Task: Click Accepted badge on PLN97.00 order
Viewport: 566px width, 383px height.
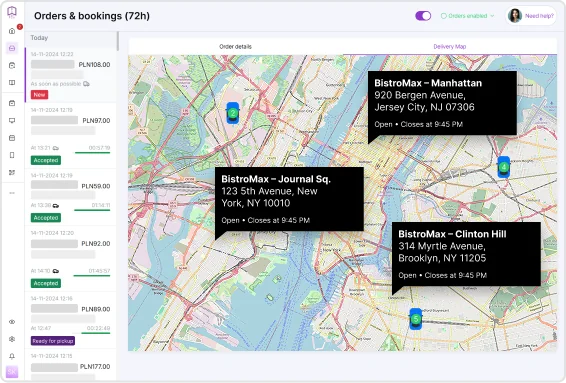Action: click(46, 160)
